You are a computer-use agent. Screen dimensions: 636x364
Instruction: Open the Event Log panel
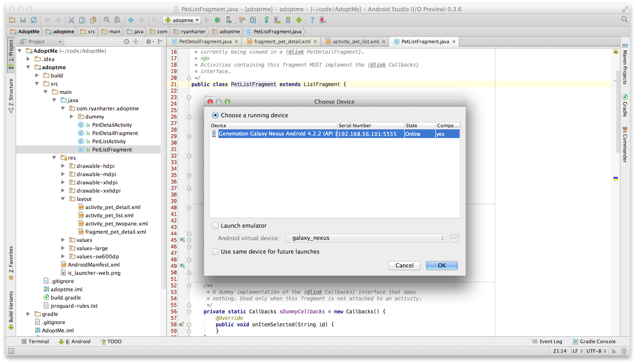[547, 341]
